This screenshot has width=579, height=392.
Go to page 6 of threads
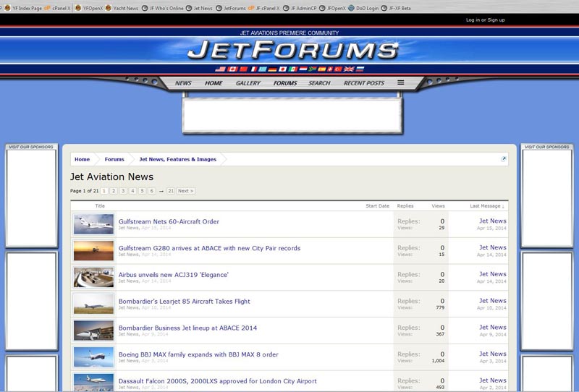[x=152, y=191]
